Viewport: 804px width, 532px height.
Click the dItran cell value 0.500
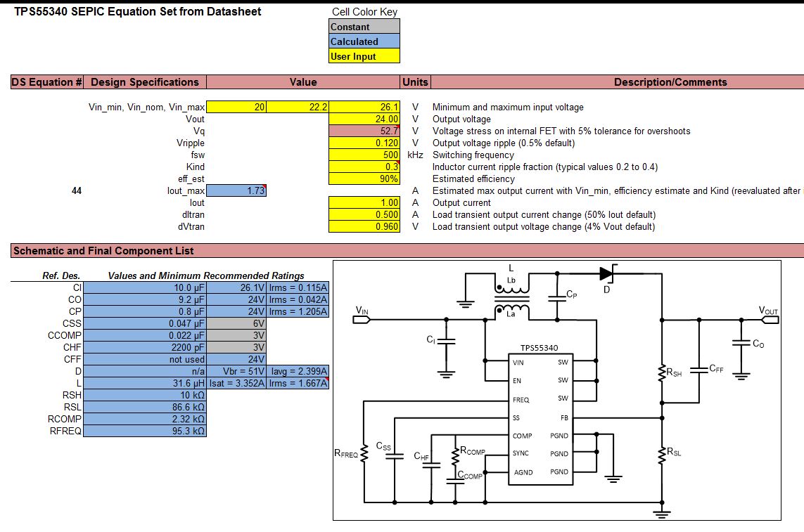pos(364,214)
